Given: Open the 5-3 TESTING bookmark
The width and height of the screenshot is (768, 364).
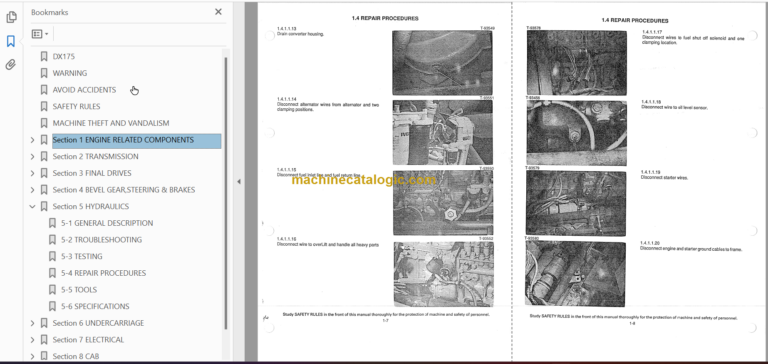Looking at the screenshot, I should tap(82, 256).
